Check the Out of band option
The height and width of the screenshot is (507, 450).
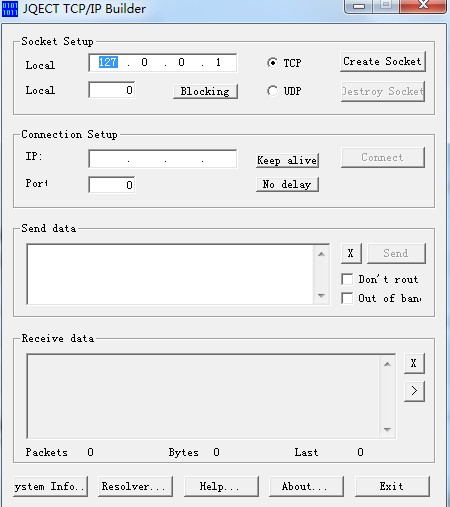pos(347,298)
